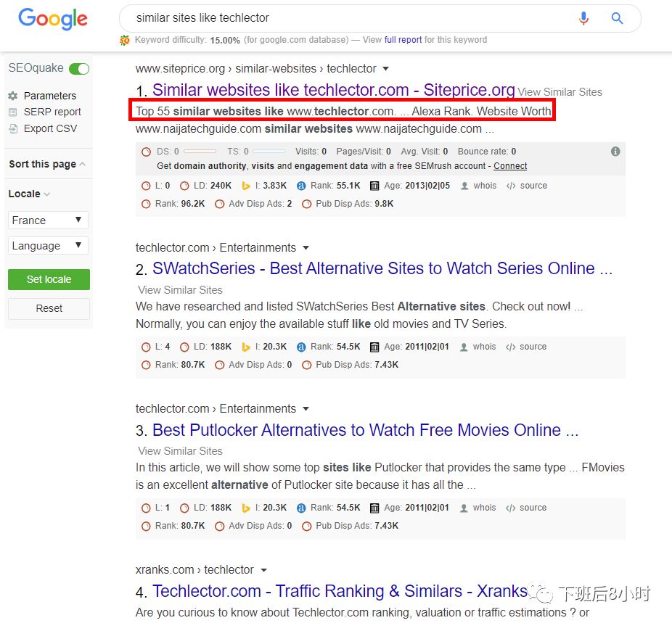Click Bing index icon for SWatchSeries result
This screenshot has width=672, height=623.
(x=245, y=347)
